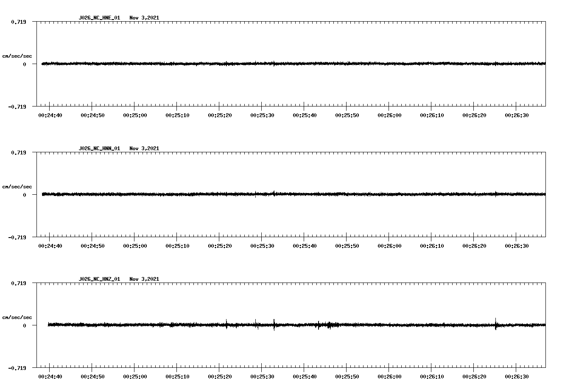
Task: Choose 00:25:20 time label under HNZ plot
Action: (x=220, y=377)
